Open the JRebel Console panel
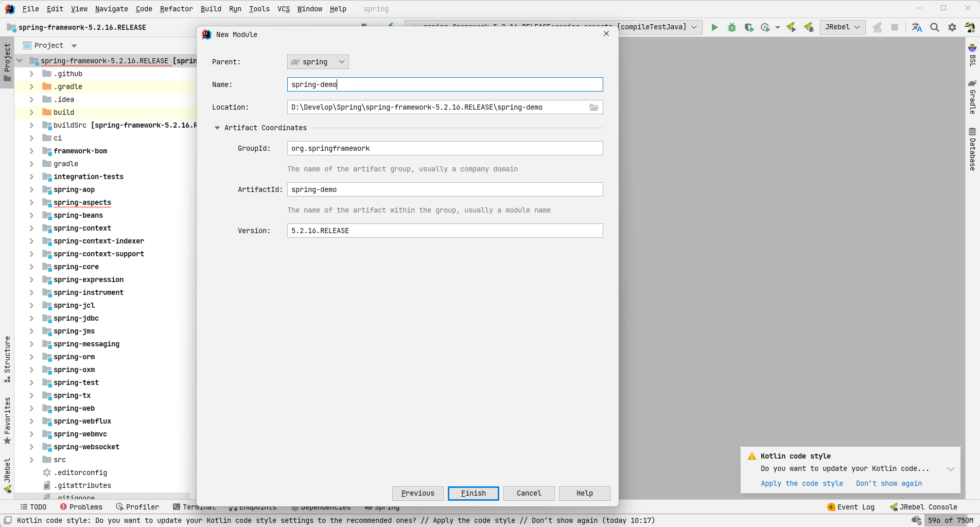 point(923,507)
